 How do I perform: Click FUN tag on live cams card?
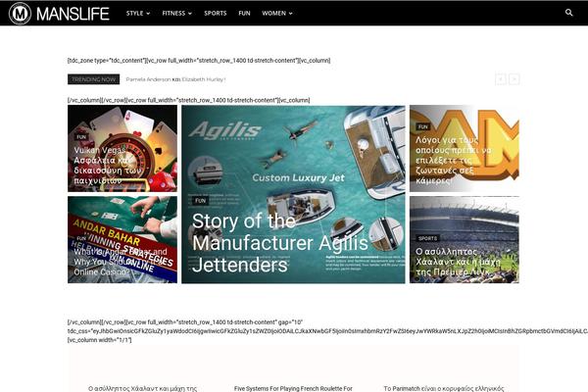(423, 126)
